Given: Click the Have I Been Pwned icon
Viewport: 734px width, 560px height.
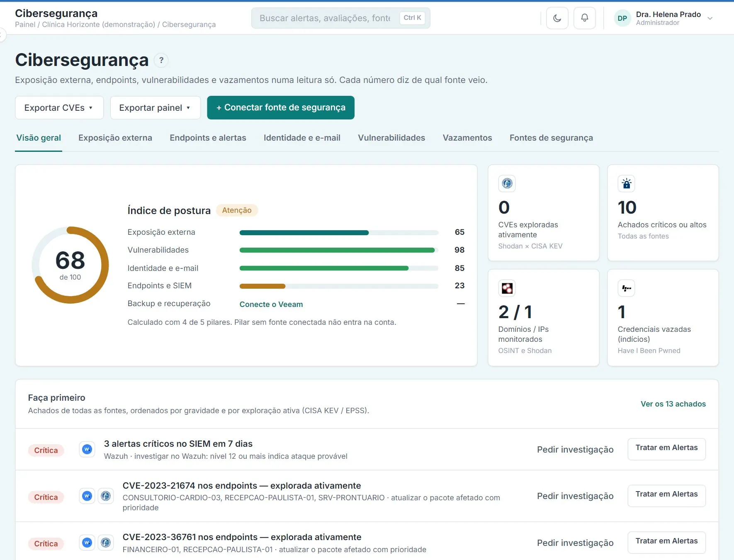Looking at the screenshot, I should [x=627, y=288].
